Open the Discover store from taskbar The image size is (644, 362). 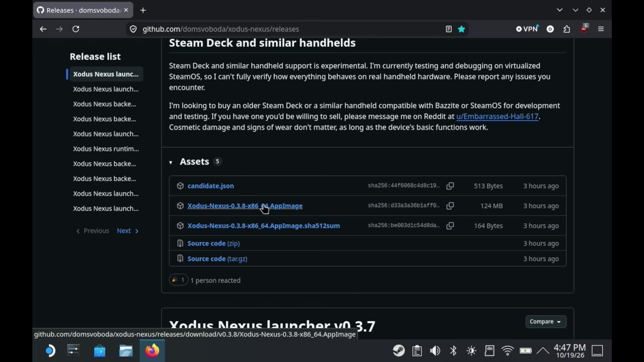pos(100,350)
